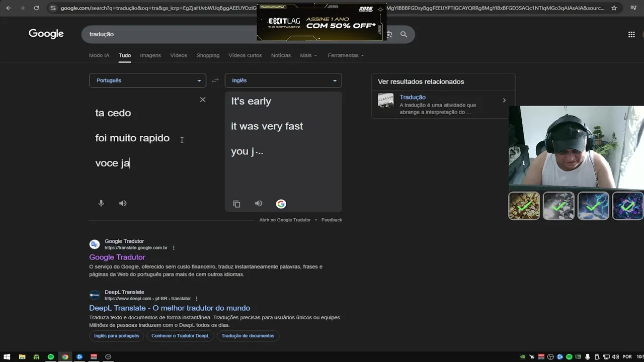Open the Português source language dropdown

[147, 80]
